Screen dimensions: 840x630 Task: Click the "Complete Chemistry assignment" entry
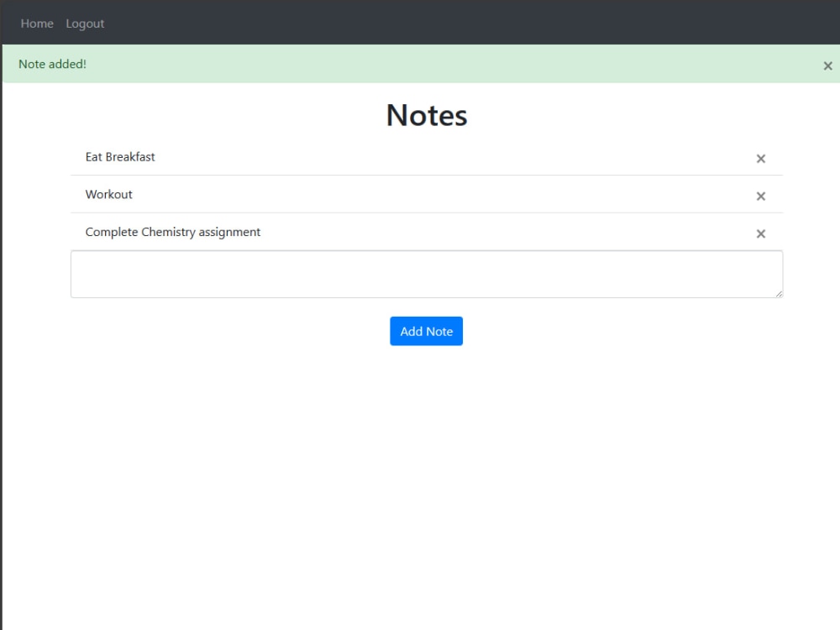click(172, 232)
